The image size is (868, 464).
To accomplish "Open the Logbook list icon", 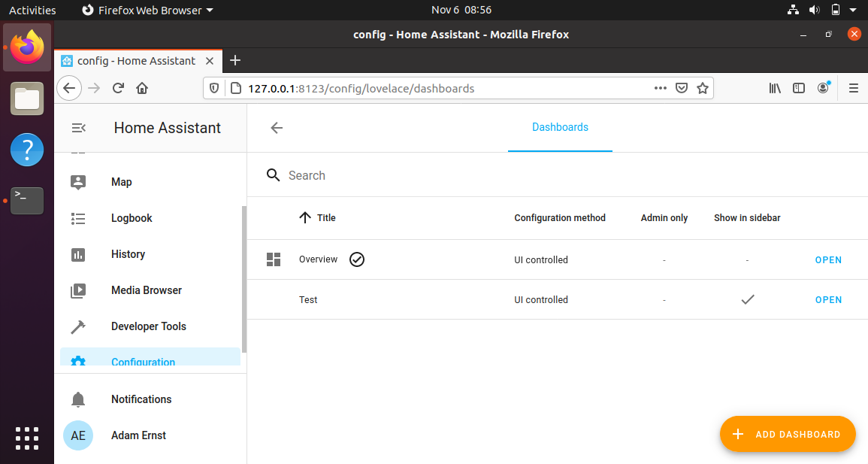I will (78, 219).
